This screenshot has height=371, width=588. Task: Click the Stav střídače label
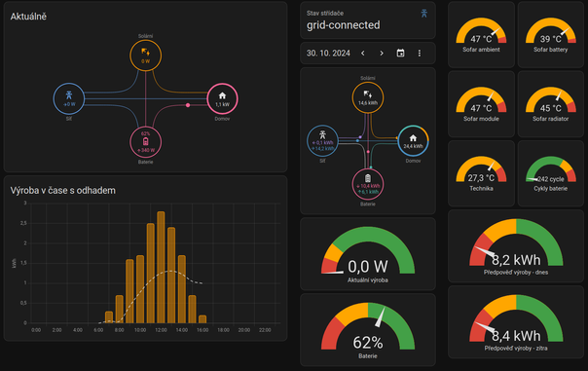coord(325,13)
